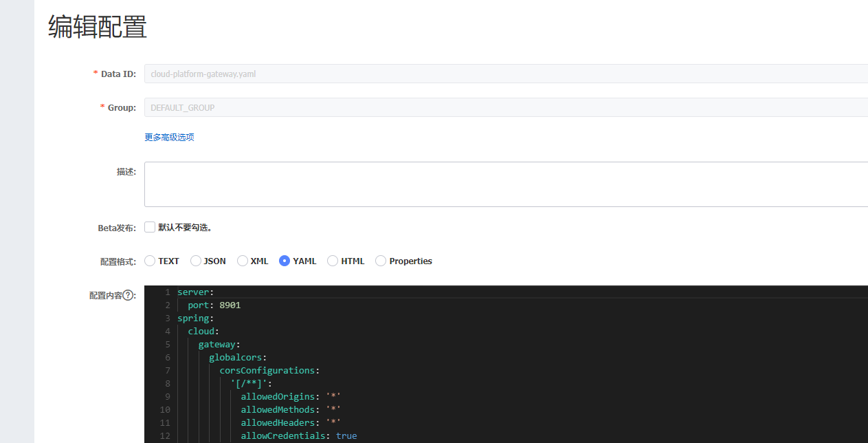Select the TEXT configuration format
This screenshot has height=443, width=868.
(149, 261)
